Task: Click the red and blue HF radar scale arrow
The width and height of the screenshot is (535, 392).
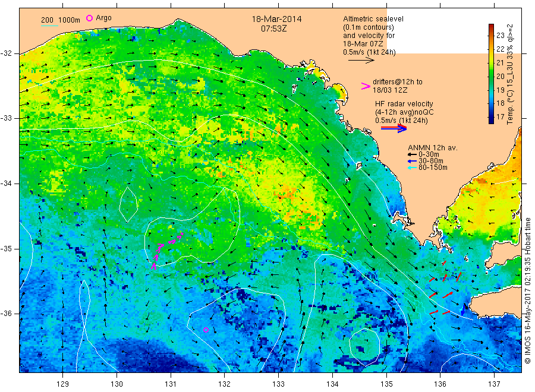Action: 394,128
